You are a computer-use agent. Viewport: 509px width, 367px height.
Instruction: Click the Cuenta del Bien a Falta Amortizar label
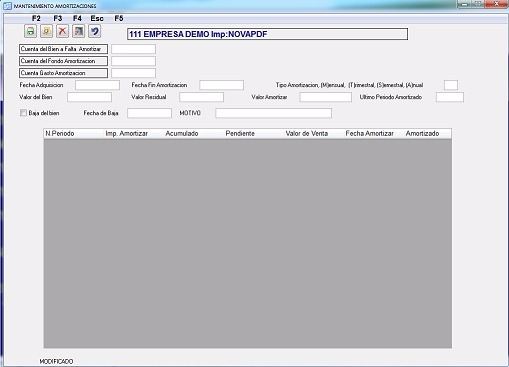(63, 49)
